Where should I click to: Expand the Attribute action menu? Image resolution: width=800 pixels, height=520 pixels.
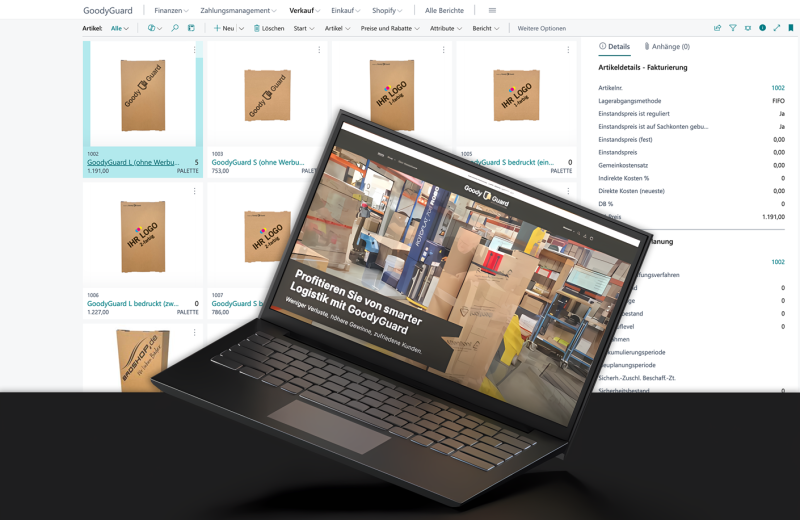coord(446,29)
